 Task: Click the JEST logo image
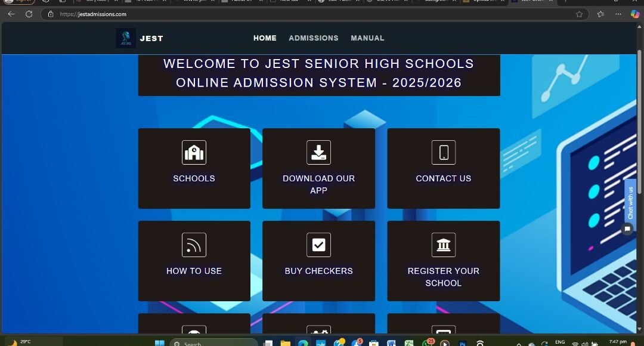[126, 38]
